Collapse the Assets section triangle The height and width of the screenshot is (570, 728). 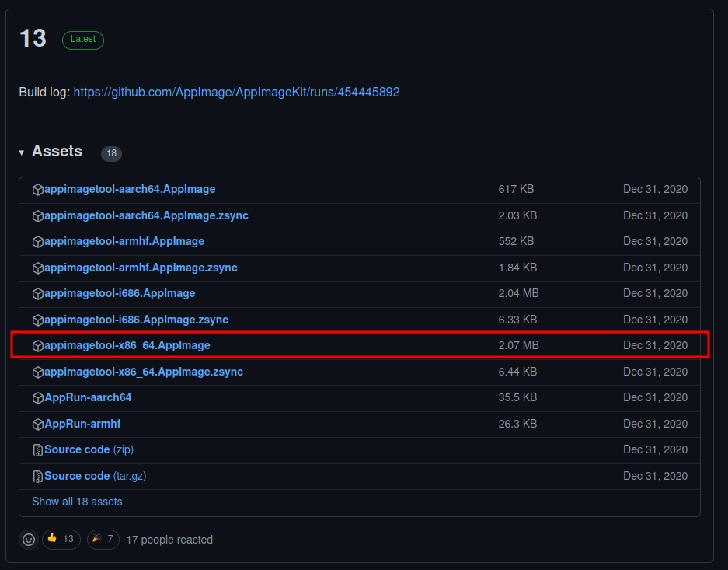coord(22,152)
